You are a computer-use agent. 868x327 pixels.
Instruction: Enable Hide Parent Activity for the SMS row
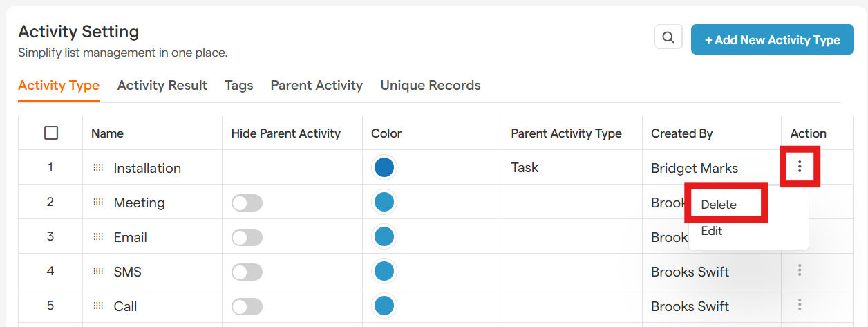[247, 272]
